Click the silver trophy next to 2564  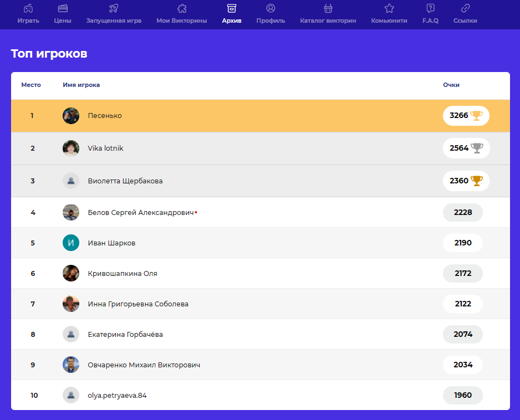click(x=477, y=148)
